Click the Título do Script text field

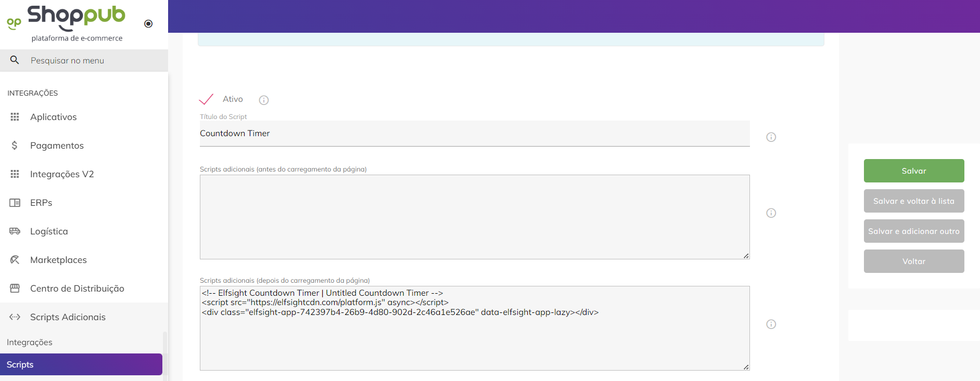pos(474,134)
